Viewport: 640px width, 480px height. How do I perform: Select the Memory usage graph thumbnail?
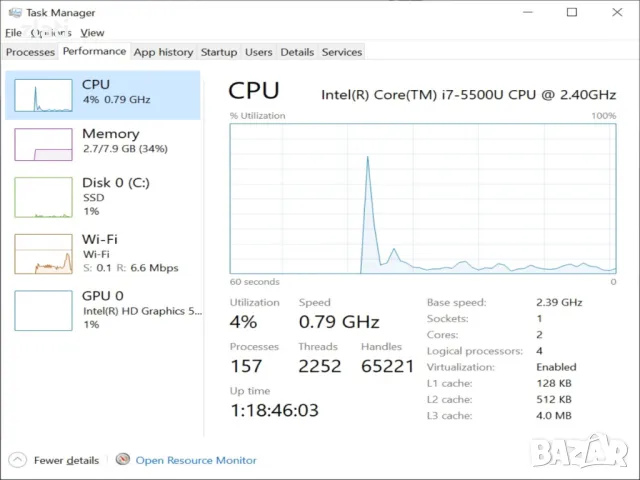tap(43, 144)
